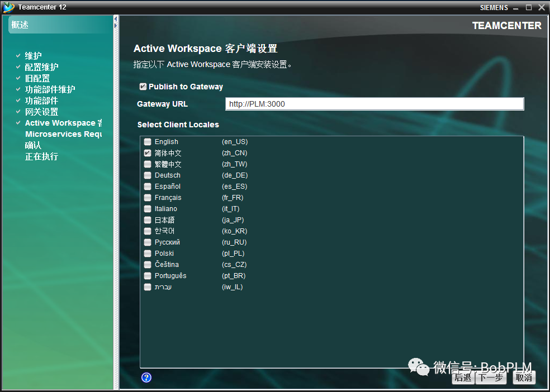
Task: Click the Select Client Locales label
Action: [178, 125]
